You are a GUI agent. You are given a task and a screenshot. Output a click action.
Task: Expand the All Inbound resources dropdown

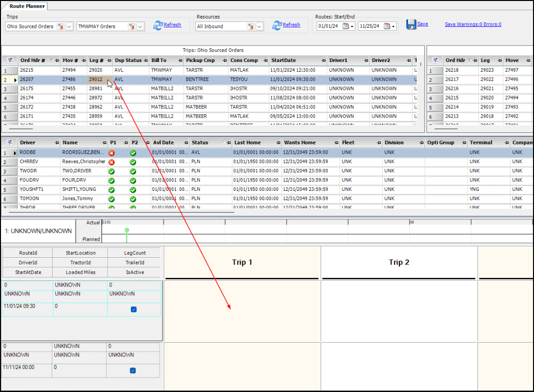[259, 26]
